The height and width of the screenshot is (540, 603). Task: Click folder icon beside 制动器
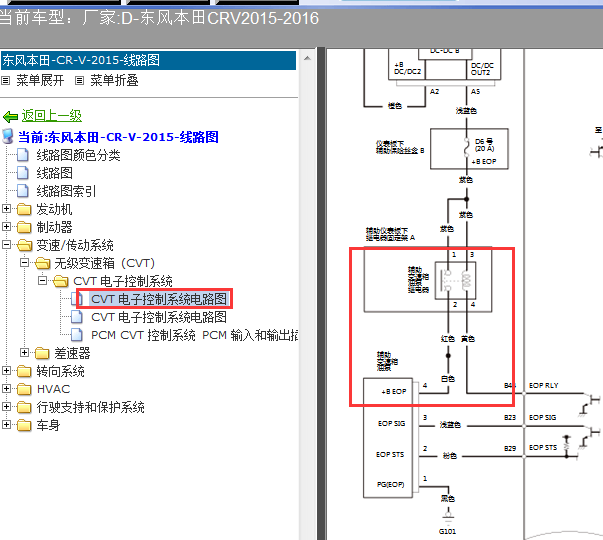click(x=24, y=227)
